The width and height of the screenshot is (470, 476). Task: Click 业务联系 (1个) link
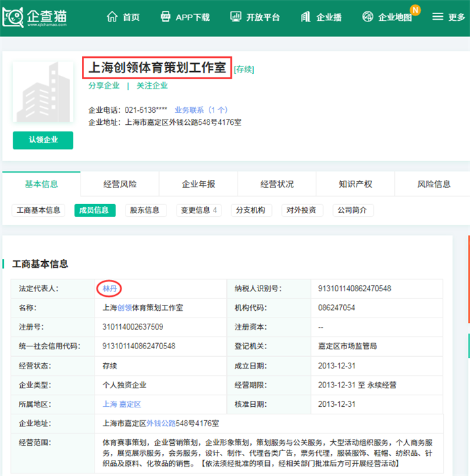(x=201, y=110)
